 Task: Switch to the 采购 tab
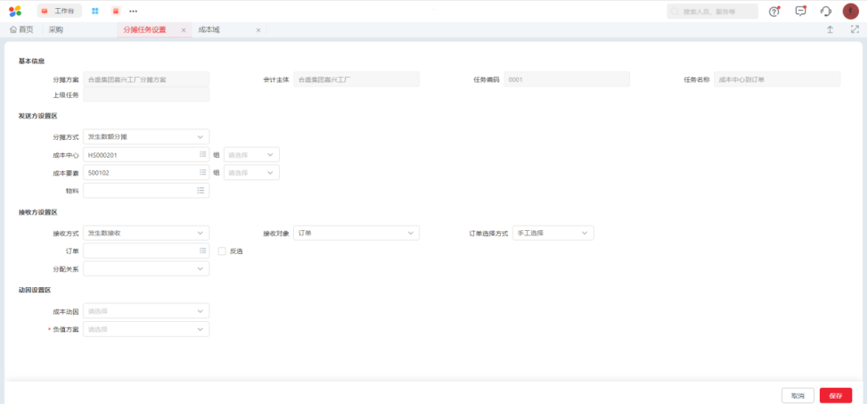[55, 30]
